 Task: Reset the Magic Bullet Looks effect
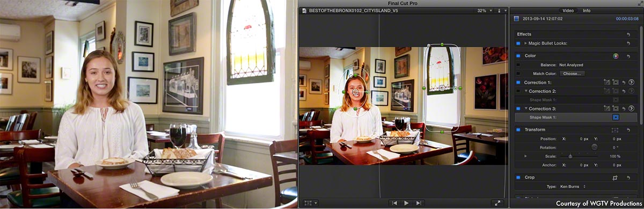[x=628, y=43]
